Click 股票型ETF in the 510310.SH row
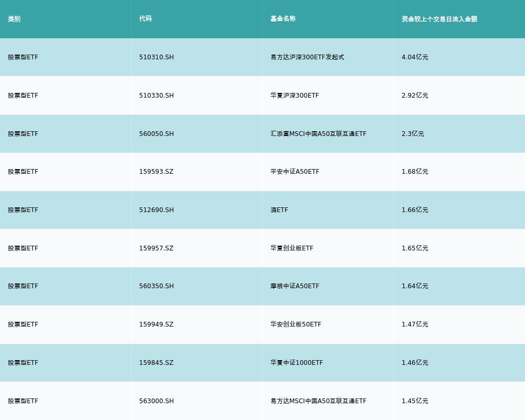The width and height of the screenshot is (525, 420). [23, 57]
